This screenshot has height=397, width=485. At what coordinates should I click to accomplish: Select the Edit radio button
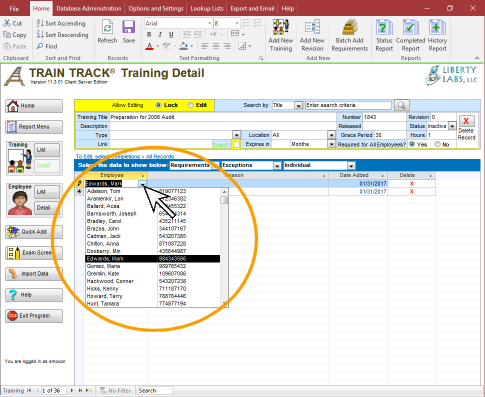pyautogui.click(x=191, y=105)
